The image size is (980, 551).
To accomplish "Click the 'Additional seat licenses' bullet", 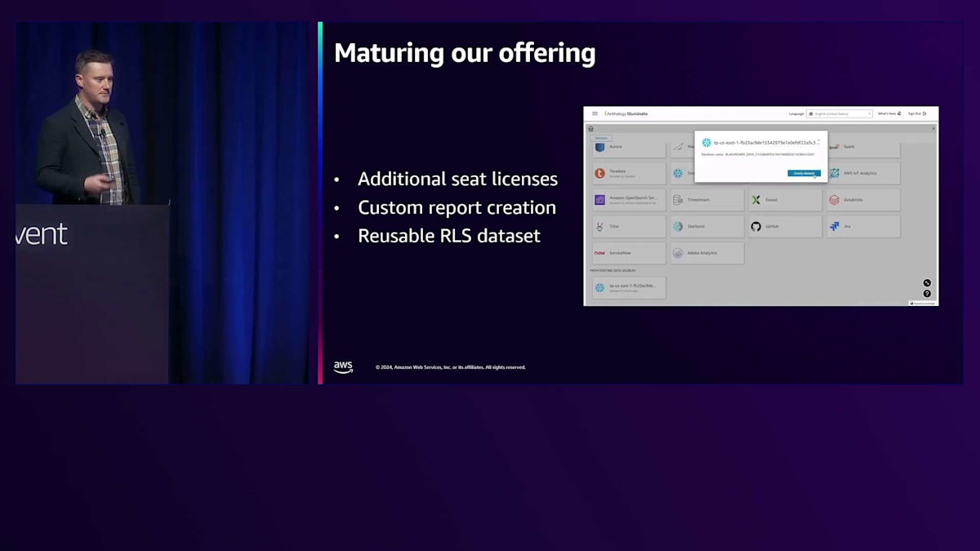I will point(457,180).
